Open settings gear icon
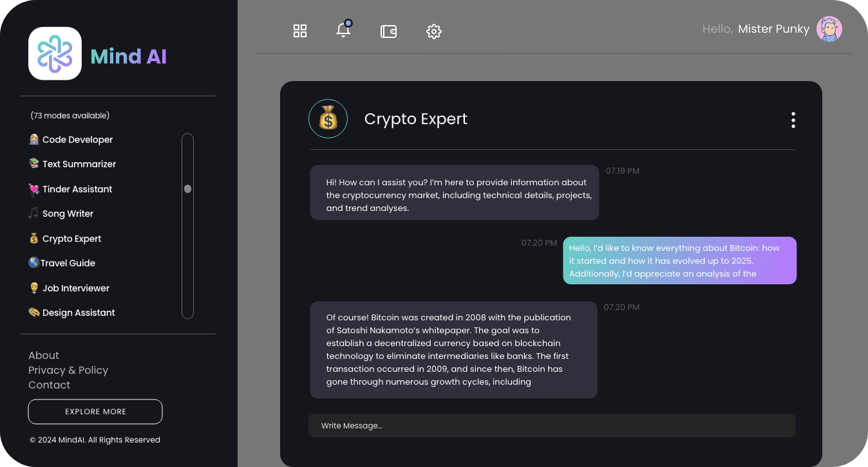The width and height of the screenshot is (868, 467). pos(434,31)
